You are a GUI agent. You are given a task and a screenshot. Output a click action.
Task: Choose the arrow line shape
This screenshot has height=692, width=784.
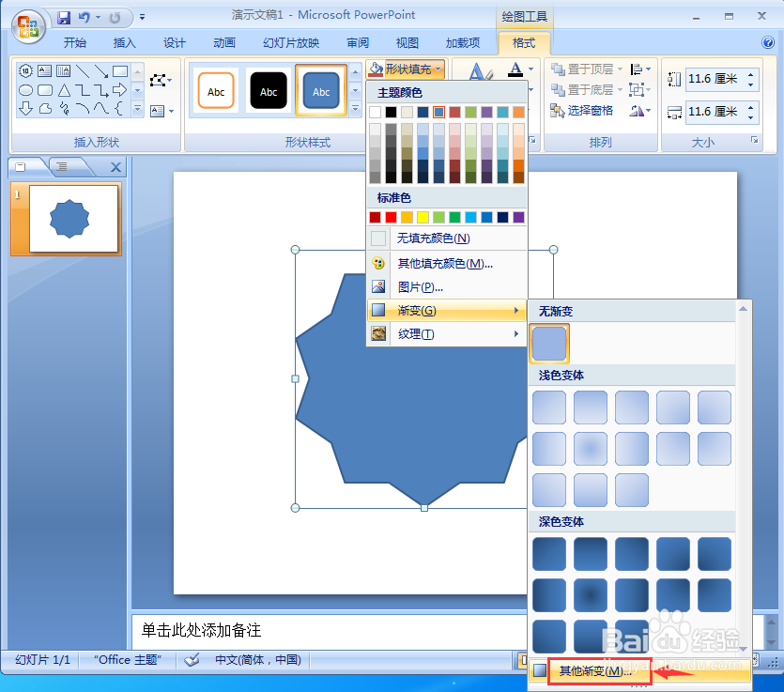pos(101,71)
